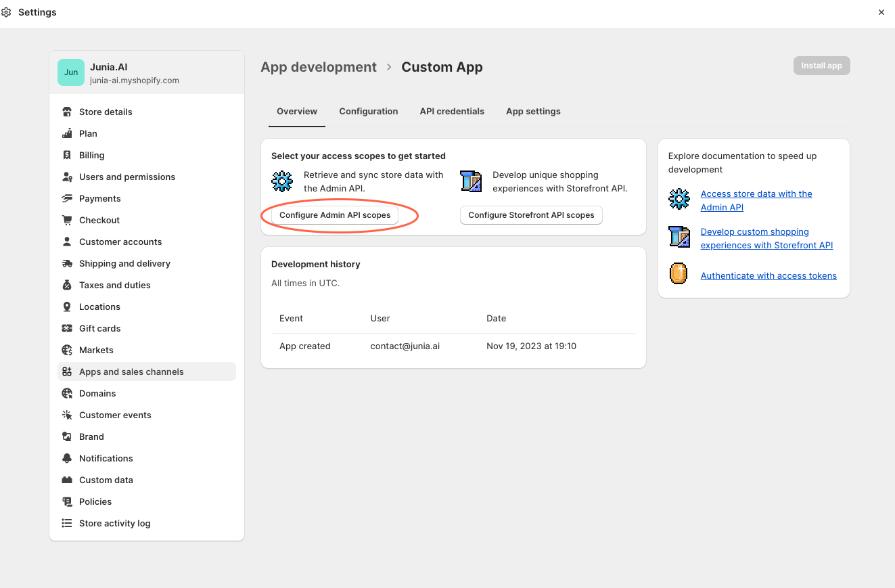Click the Store details icon in sidebar
The height and width of the screenshot is (588, 895).
coord(68,112)
